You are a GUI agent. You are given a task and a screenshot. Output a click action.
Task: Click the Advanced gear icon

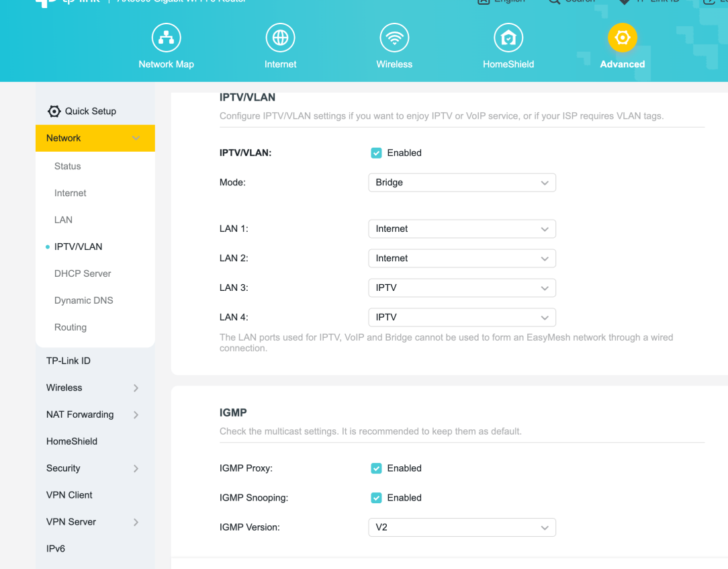click(622, 38)
